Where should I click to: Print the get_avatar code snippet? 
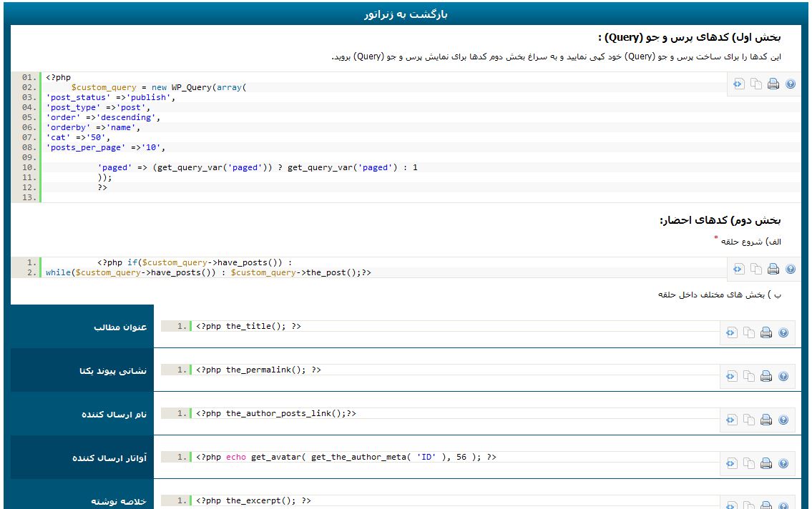pyautogui.click(x=766, y=463)
